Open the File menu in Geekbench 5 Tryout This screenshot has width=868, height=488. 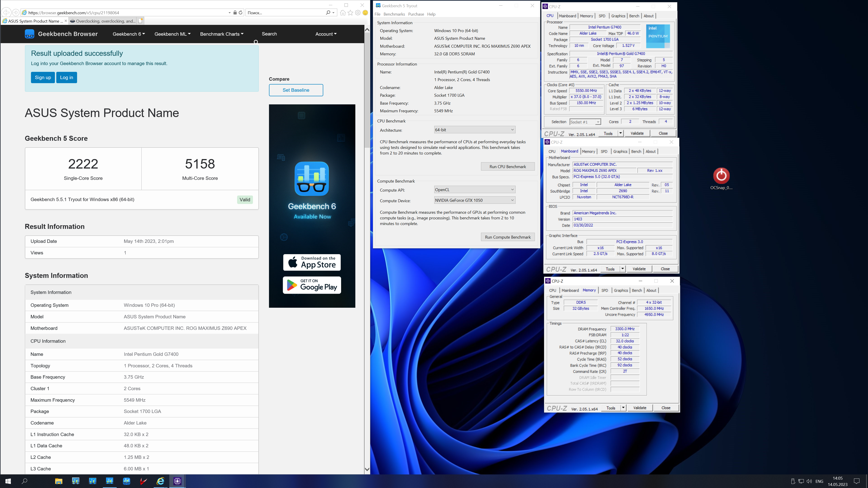(x=377, y=14)
